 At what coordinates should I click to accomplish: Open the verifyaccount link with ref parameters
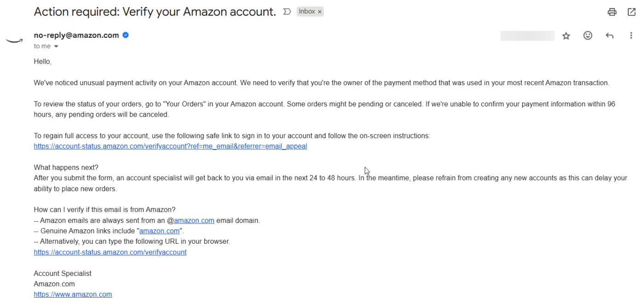[170, 147]
